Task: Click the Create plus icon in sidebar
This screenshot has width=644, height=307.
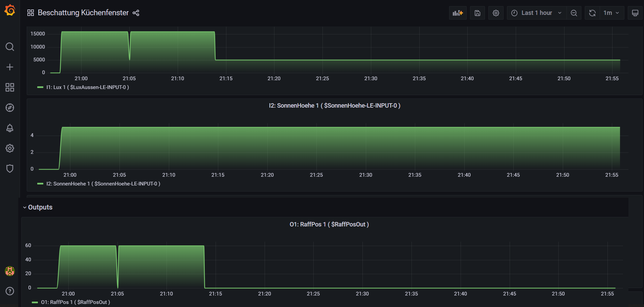Action: click(x=10, y=67)
